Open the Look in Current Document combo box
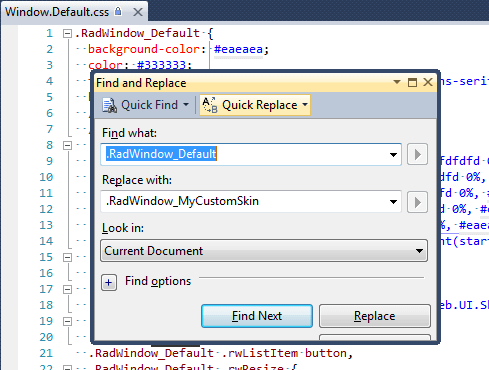The width and height of the screenshot is (489, 370). pos(264,251)
